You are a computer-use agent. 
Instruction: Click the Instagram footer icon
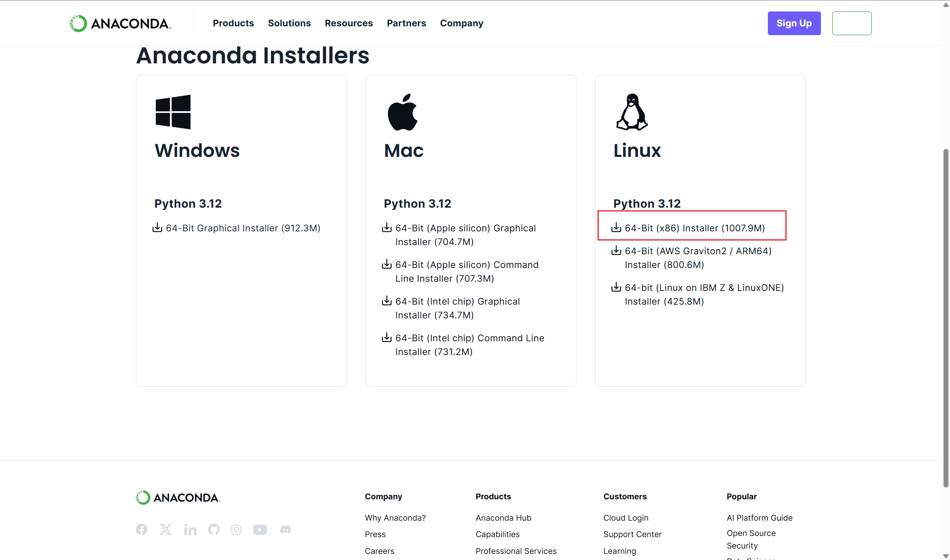[236, 529]
